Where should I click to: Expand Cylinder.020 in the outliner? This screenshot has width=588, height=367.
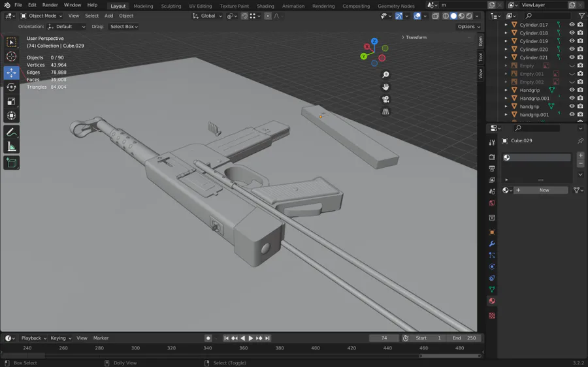tap(506, 49)
